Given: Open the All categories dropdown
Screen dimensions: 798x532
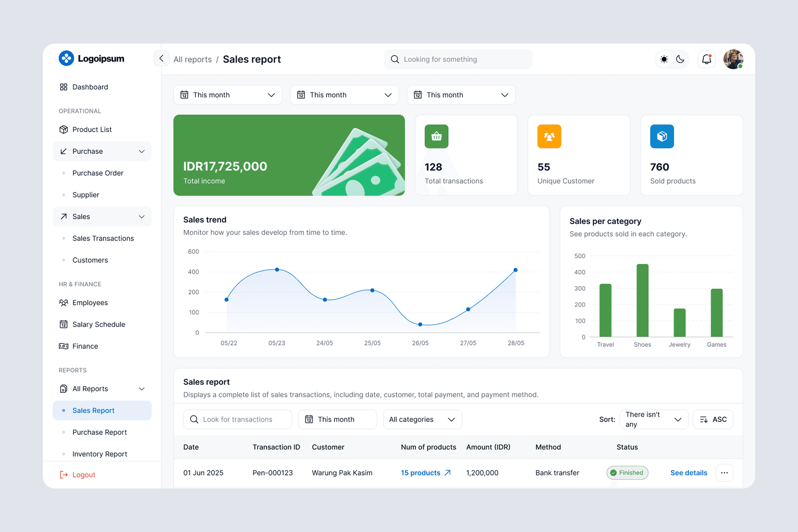Looking at the screenshot, I should pyautogui.click(x=422, y=419).
